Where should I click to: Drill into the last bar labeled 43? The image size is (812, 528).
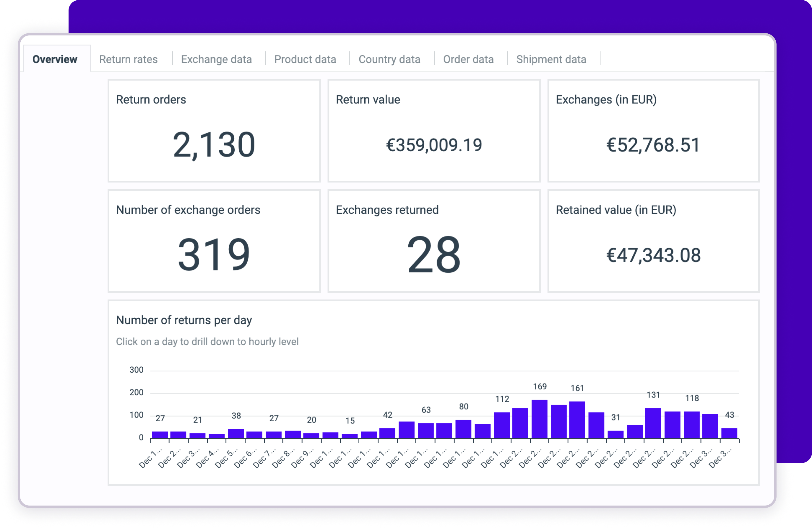pos(729,433)
